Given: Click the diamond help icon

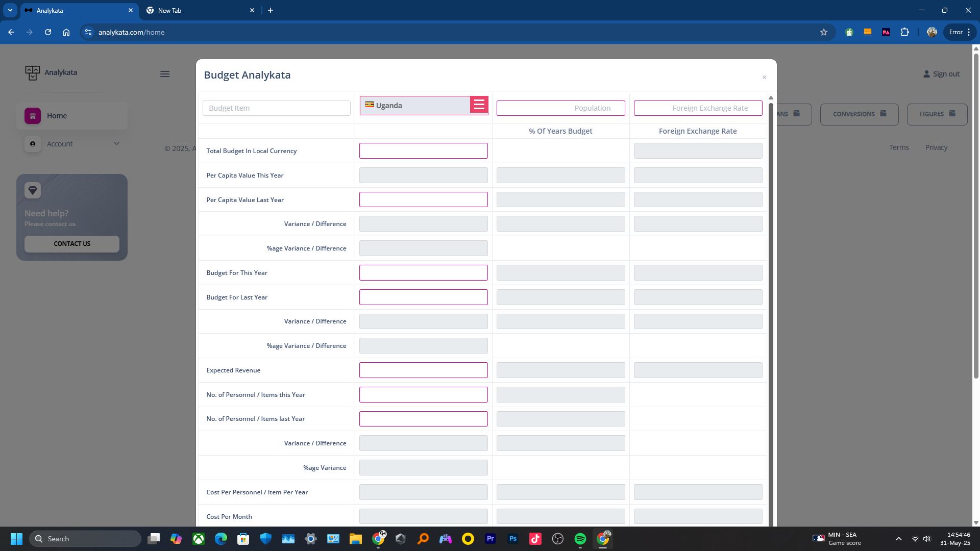Looking at the screenshot, I should click(x=33, y=190).
